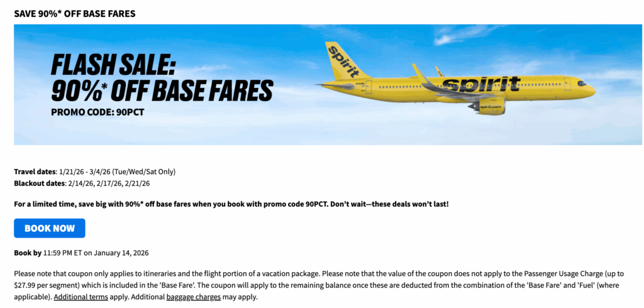Click the airplane's cockpit windows
Viewport: 644px width, 308px height.
[581, 83]
